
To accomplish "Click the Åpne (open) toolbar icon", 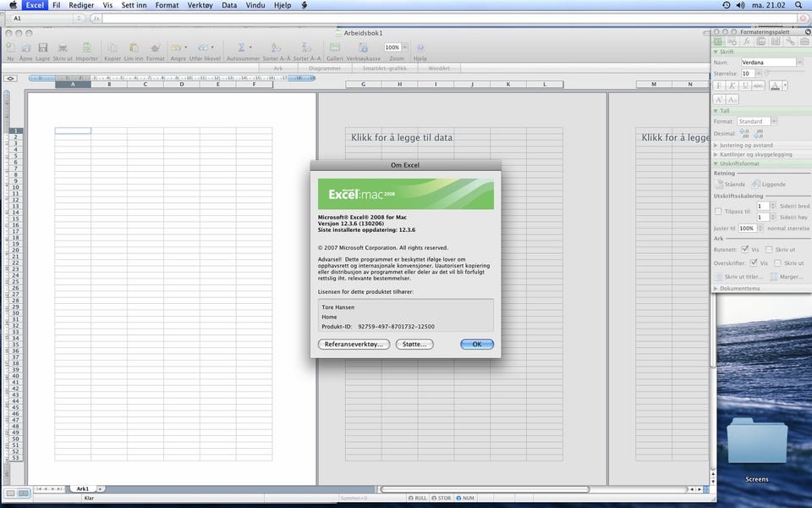I will coord(26,47).
